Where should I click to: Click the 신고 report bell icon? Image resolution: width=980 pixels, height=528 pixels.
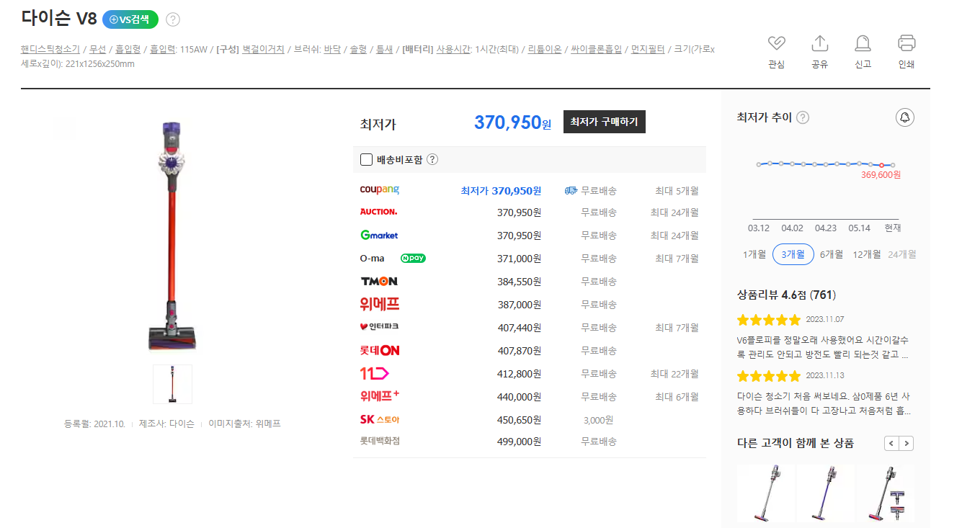tap(863, 43)
